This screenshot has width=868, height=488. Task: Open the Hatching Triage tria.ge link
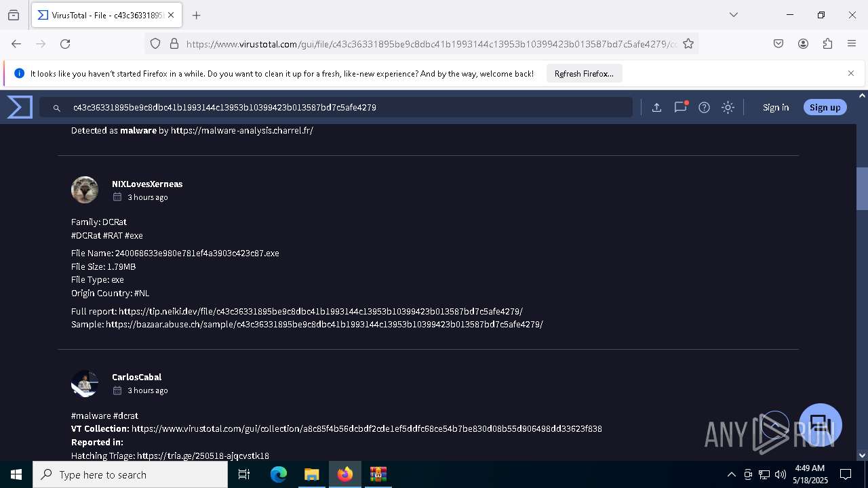(203, 455)
